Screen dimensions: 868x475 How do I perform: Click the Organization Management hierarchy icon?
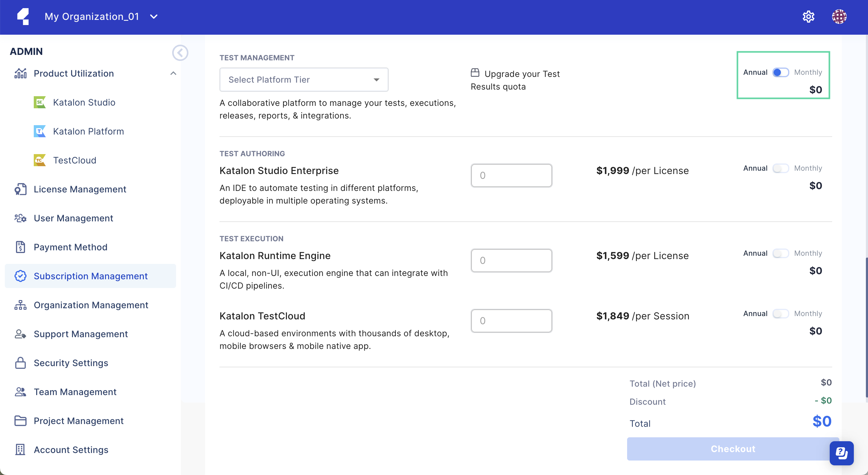point(21,305)
